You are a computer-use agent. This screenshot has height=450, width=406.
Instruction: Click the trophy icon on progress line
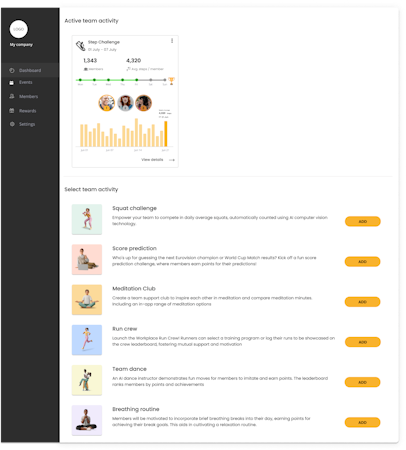pyautogui.click(x=171, y=81)
